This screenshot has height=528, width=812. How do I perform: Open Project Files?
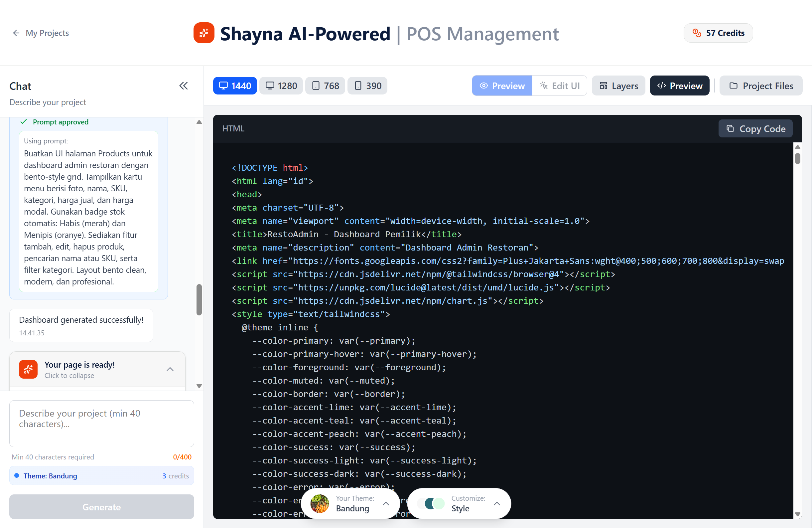[761, 86]
